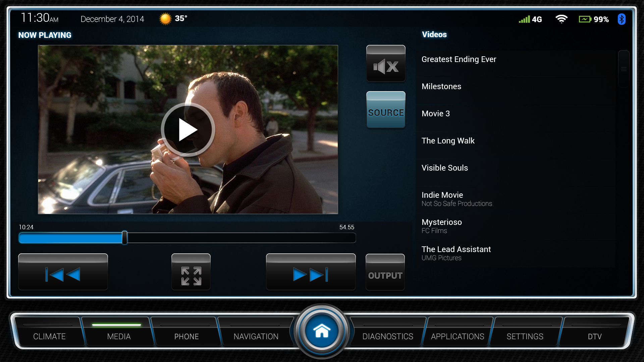The width and height of the screenshot is (644, 362).
Task: Switch to the Navigation tab
Action: [256, 336]
